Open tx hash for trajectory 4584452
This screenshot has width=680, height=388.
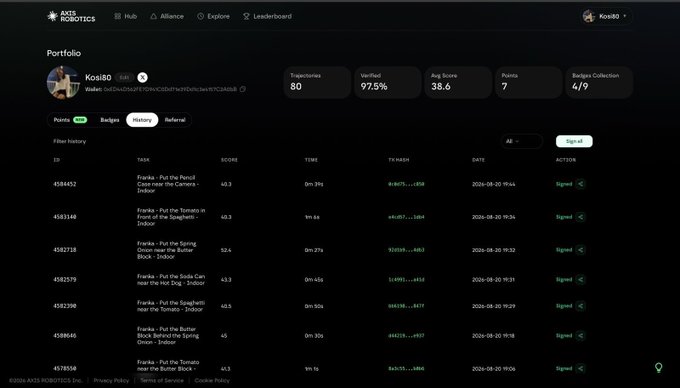click(406, 184)
